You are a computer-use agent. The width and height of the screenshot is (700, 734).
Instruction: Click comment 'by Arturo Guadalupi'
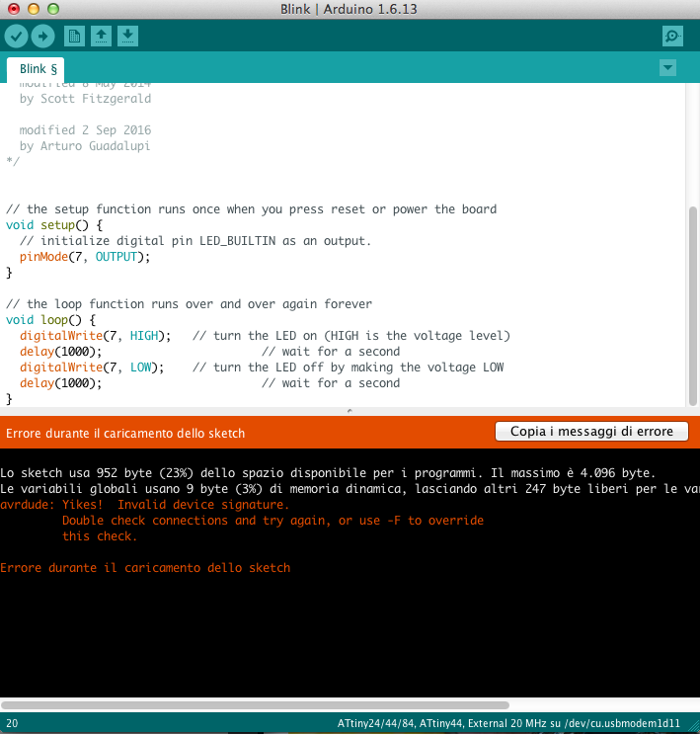[85, 146]
